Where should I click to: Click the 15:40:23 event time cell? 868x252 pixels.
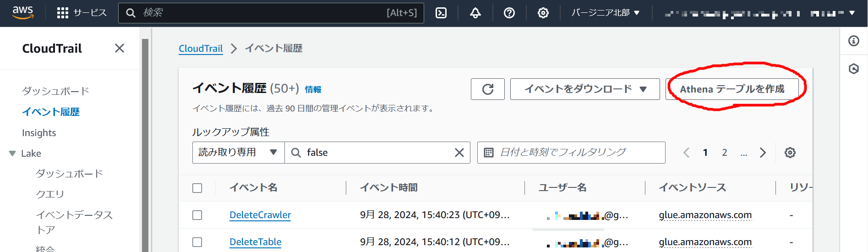435,215
